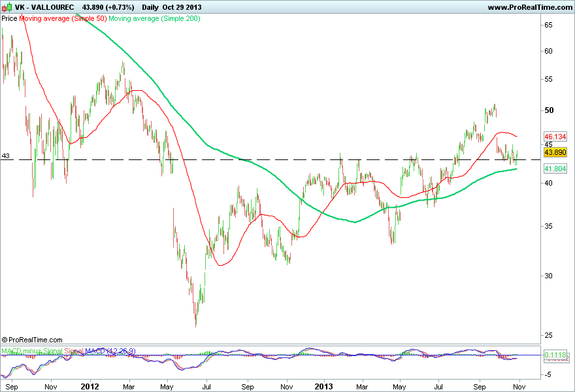Click the 65 price axis label

[x=548, y=25]
